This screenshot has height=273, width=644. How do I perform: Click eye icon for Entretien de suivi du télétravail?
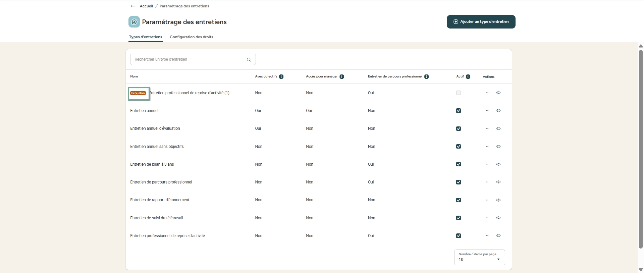[498, 218]
